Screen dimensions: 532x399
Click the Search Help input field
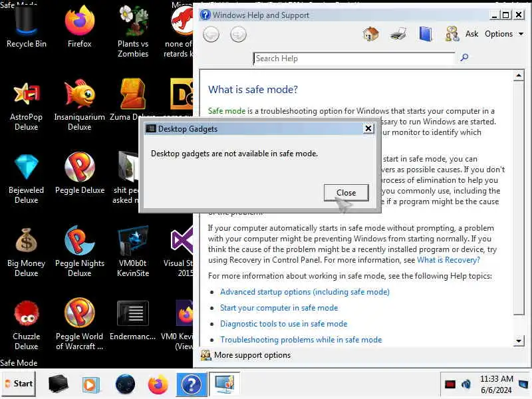tap(354, 59)
